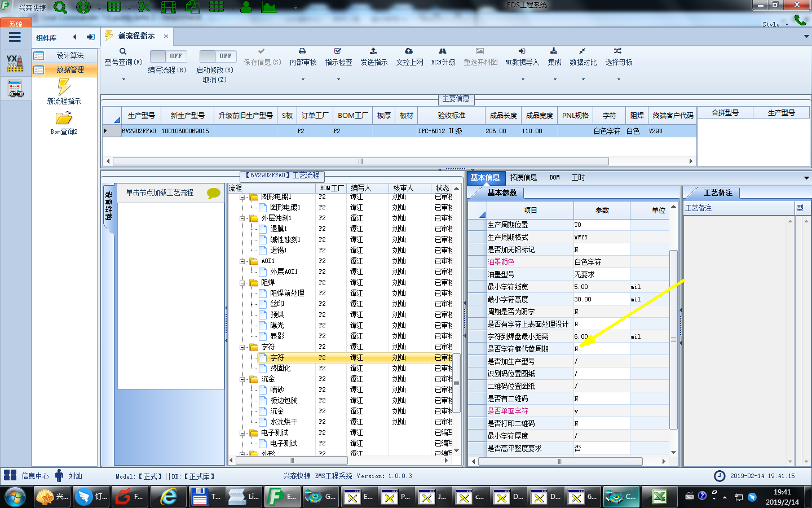Open the green lifebuoy help icon
Screen dimensions: 812x508
coord(83,7)
